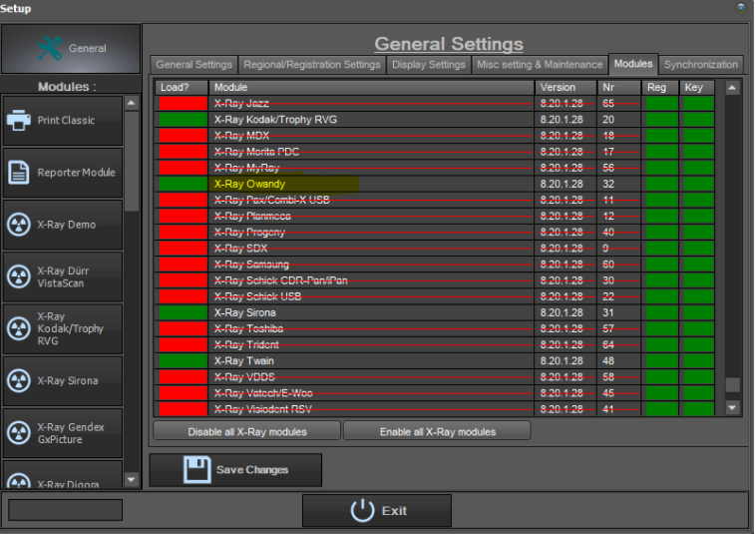Click green Key cell for X-Ray Sirona row

[698, 312]
